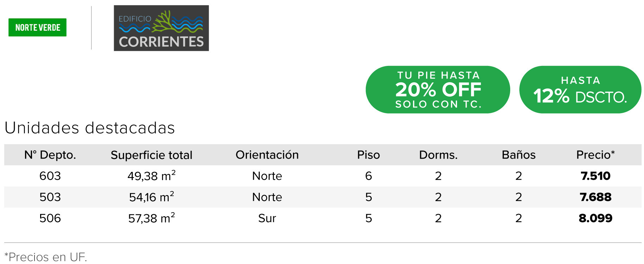Image resolution: width=644 pixels, height=264 pixels.
Task: Click apartment number 603
Action: coord(50,176)
